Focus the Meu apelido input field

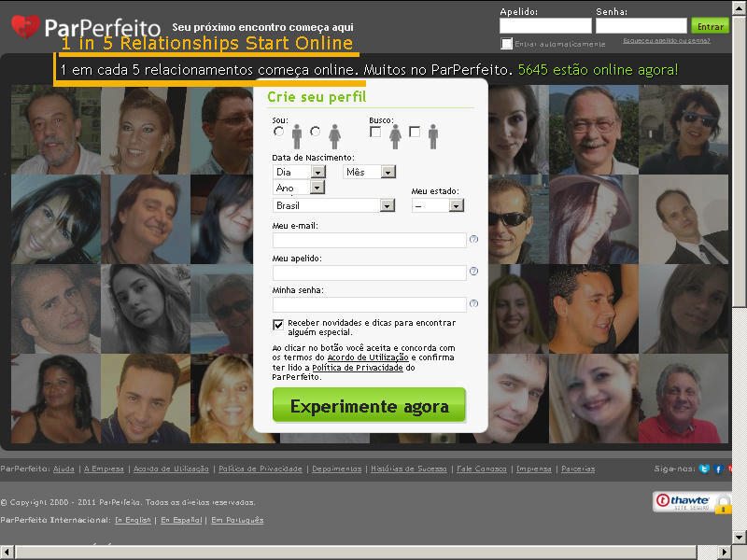(x=369, y=273)
